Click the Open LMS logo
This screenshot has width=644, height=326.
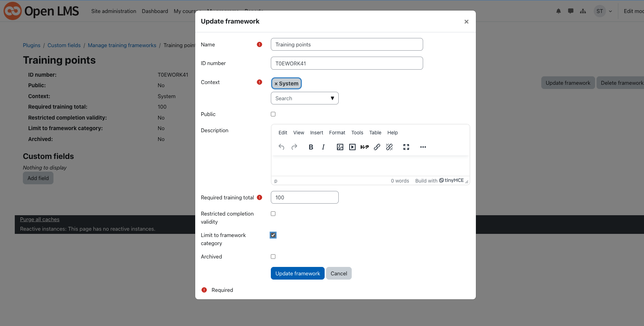(41, 11)
